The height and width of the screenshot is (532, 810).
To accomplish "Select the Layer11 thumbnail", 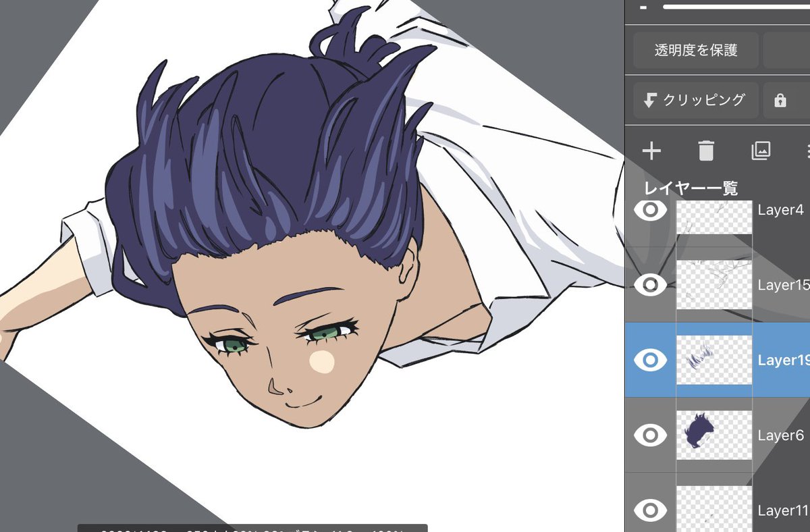I will coord(714,508).
